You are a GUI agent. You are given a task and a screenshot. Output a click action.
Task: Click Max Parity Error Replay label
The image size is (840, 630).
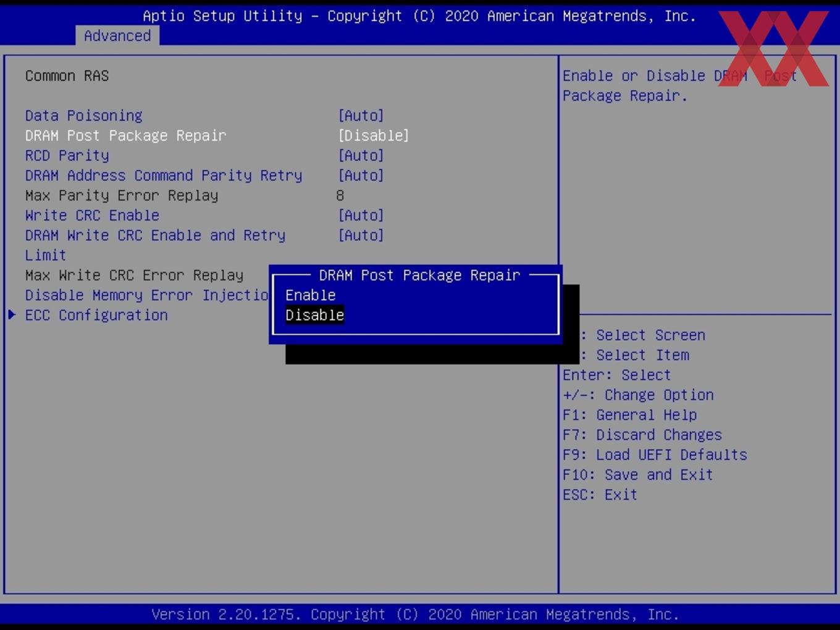coord(122,195)
